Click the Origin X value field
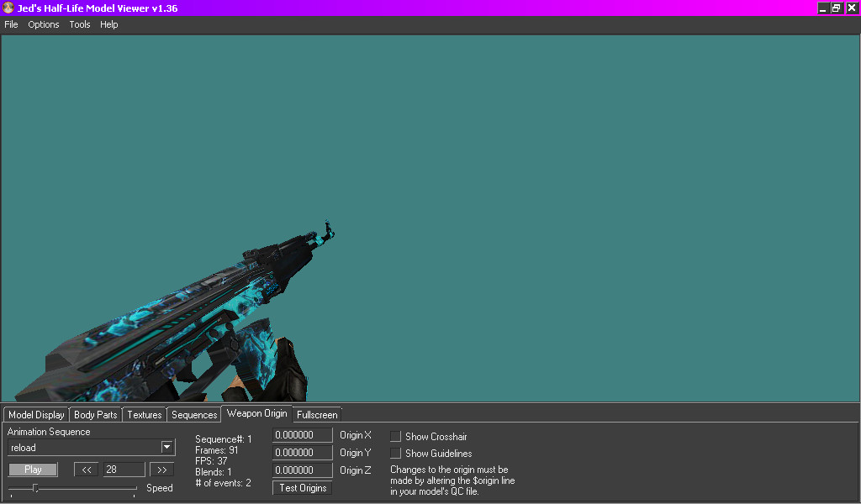 point(302,434)
